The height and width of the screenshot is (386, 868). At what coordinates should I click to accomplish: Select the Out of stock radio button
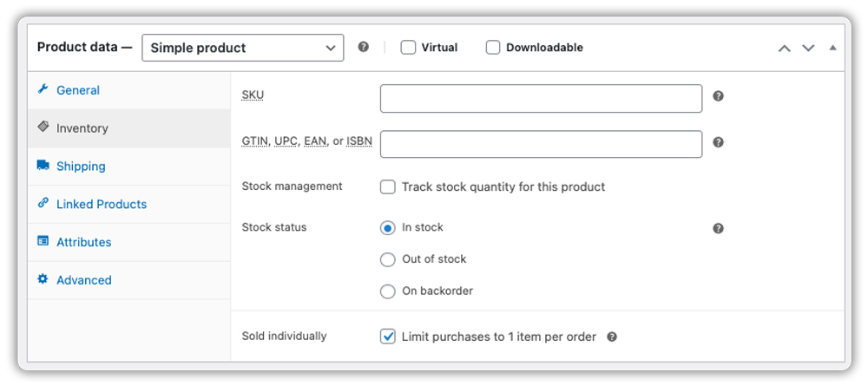tap(387, 259)
